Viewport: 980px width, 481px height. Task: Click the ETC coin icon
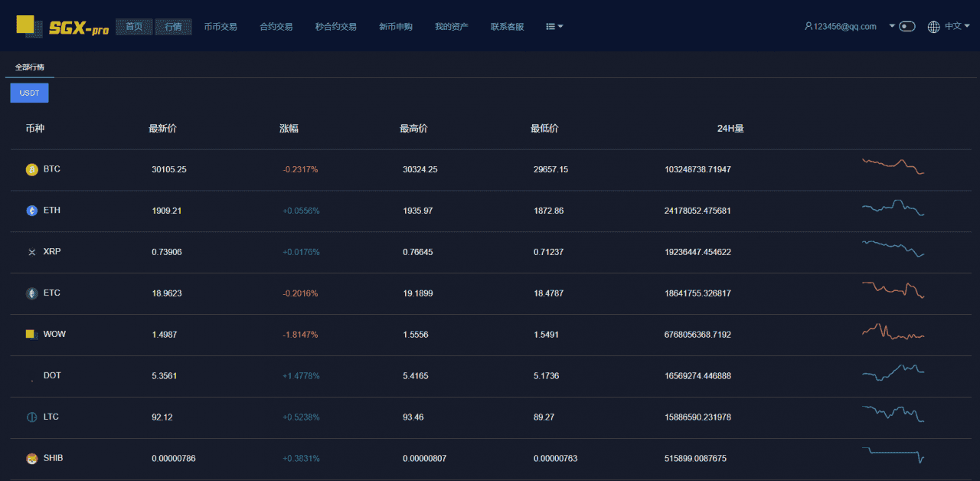31,293
